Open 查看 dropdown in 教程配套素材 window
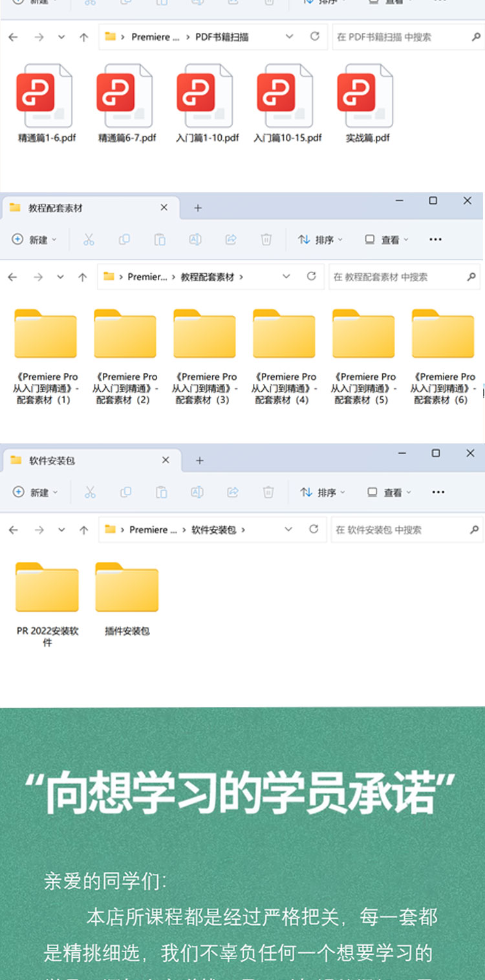 pos(387,239)
